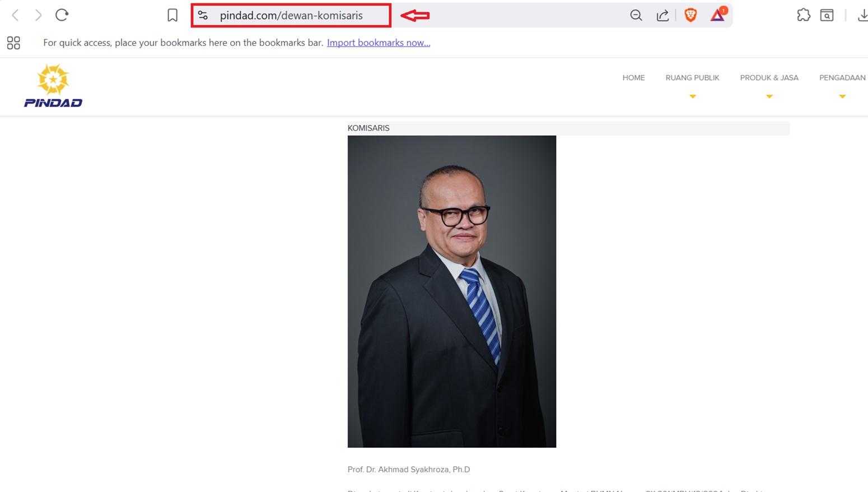Expand the dropdown arrow under RUANG PUBLIK
Image resolution: width=868 pixels, height=492 pixels.
coord(693,96)
